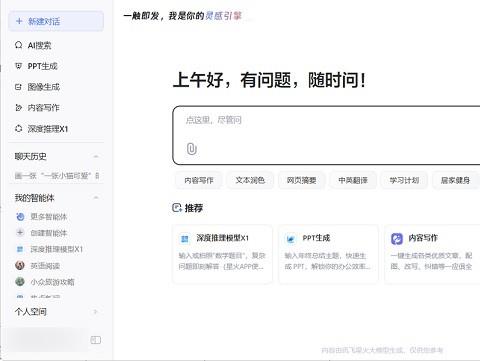Screen dimensions: 480x361
Task: Open the 画一张 chat history entry
Action: tap(57, 176)
